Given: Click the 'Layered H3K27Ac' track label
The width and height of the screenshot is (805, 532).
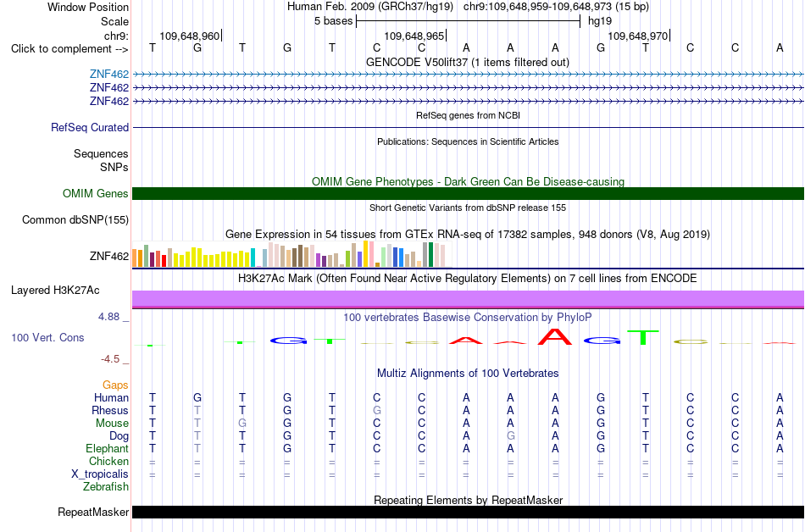Looking at the screenshot, I should (55, 291).
